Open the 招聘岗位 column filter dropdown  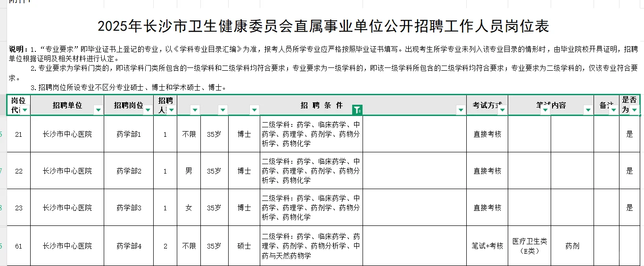tap(148, 110)
